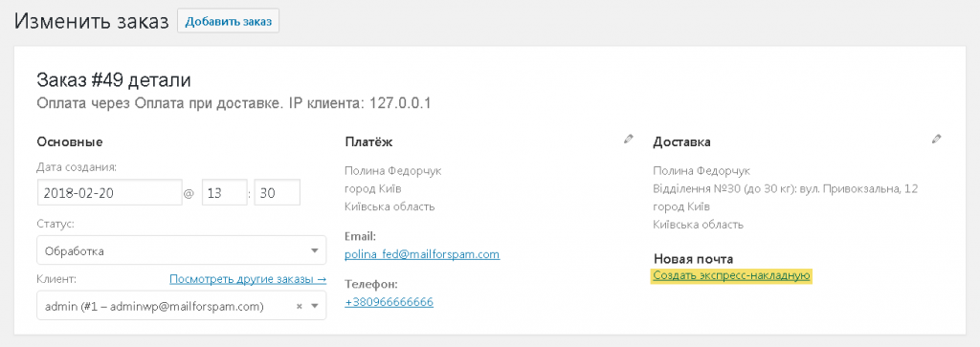The width and height of the screenshot is (980, 347).
Task: Clear the selected admin client with the x
Action: pyautogui.click(x=299, y=307)
